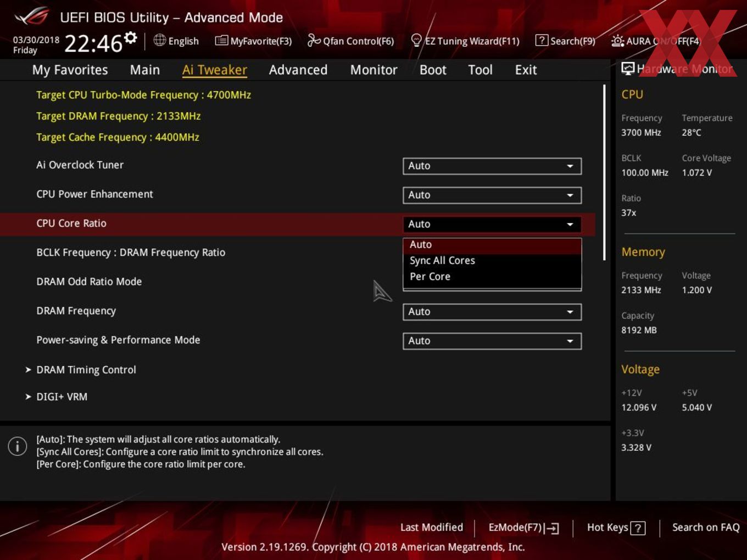Open the Monitor tab
Image resolution: width=747 pixels, height=560 pixels.
pyautogui.click(x=374, y=70)
